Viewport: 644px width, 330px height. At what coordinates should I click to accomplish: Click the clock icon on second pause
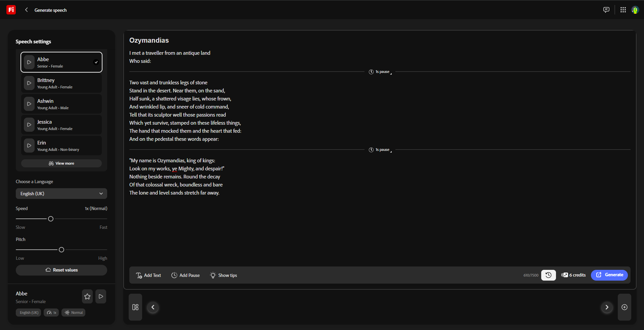coord(371,150)
